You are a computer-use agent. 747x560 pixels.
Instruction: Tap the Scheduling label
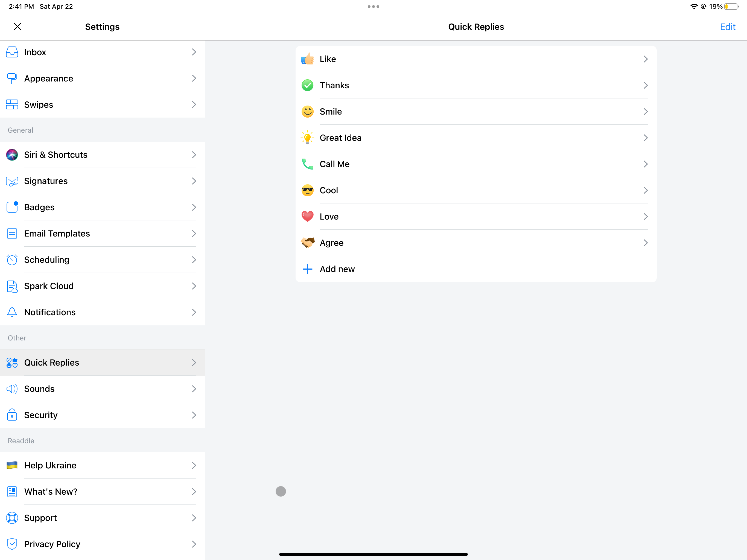coord(46,260)
